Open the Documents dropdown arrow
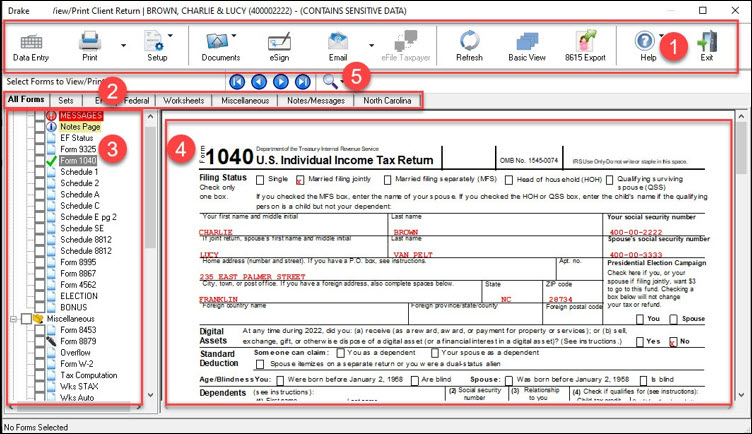The width and height of the screenshot is (752, 434). click(x=234, y=35)
